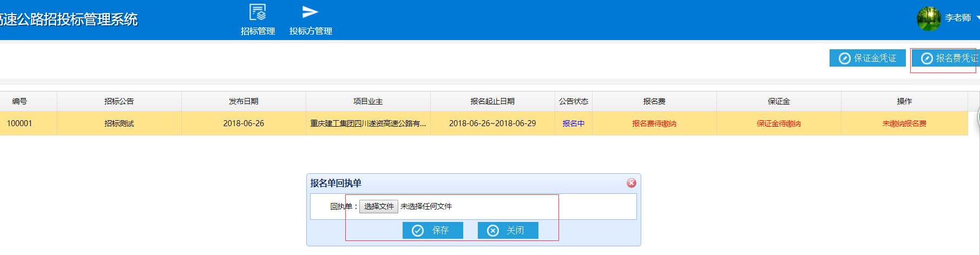Screen dimensions: 980x255
Task: Select the row cell numbered 100001
Action: coord(19,123)
